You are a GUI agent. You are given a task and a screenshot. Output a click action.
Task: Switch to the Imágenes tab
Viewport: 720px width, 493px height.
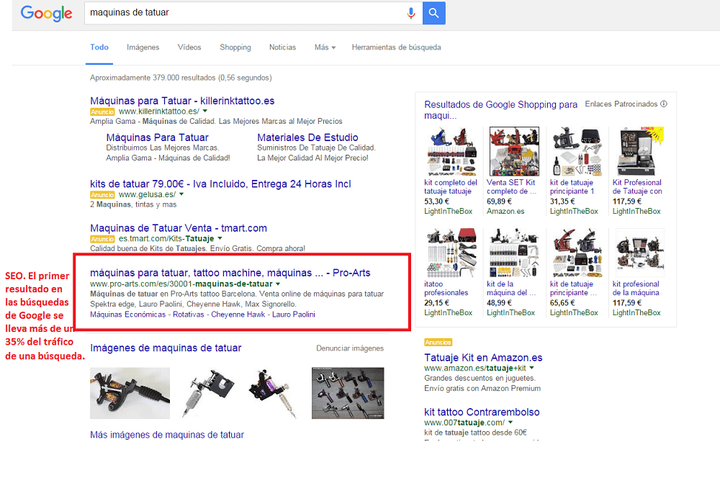[x=143, y=47]
